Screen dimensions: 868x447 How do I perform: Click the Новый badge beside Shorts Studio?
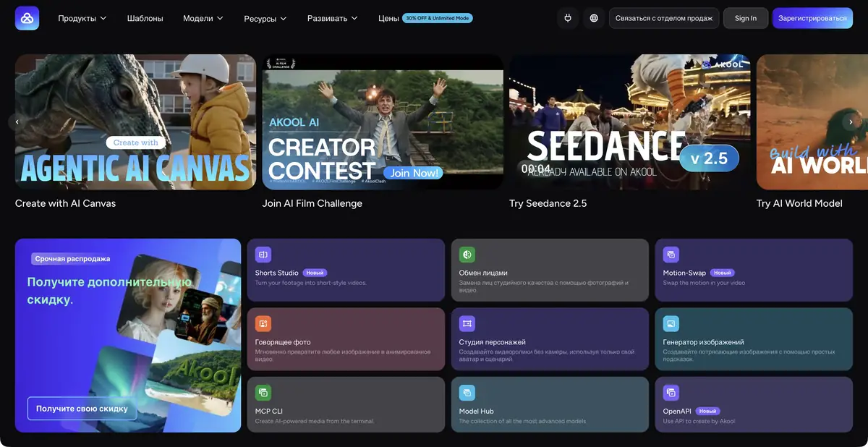[x=315, y=273]
